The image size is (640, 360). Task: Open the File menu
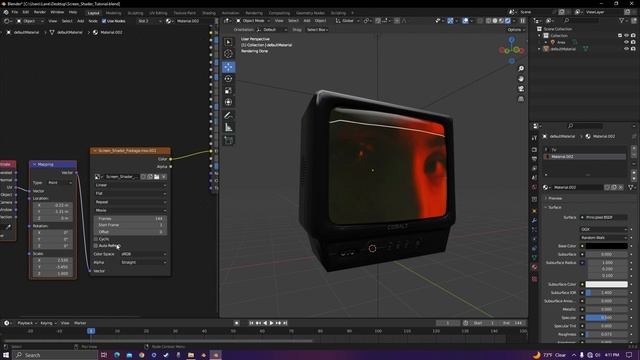point(15,12)
